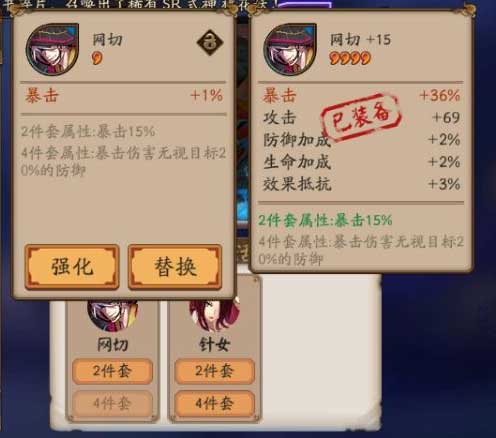The width and height of the screenshot is (496, 438).
Task: Select the 2件套 filter under 网切
Action: [x=112, y=371]
